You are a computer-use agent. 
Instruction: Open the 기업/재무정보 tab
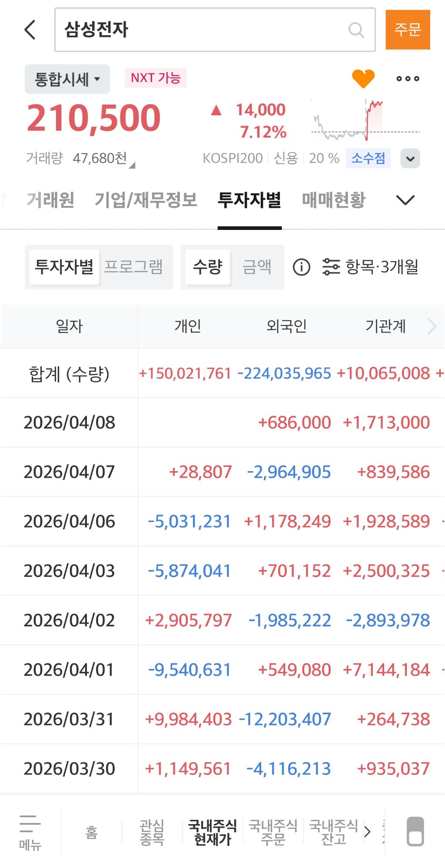click(146, 200)
